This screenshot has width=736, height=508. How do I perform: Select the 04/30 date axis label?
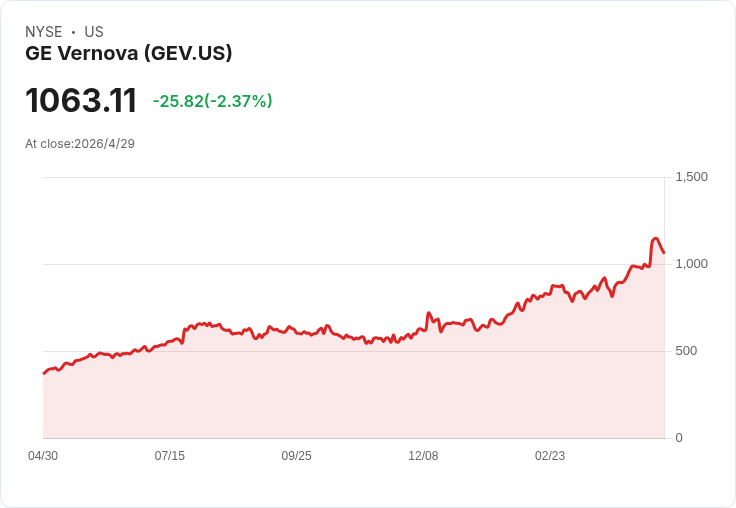43,456
